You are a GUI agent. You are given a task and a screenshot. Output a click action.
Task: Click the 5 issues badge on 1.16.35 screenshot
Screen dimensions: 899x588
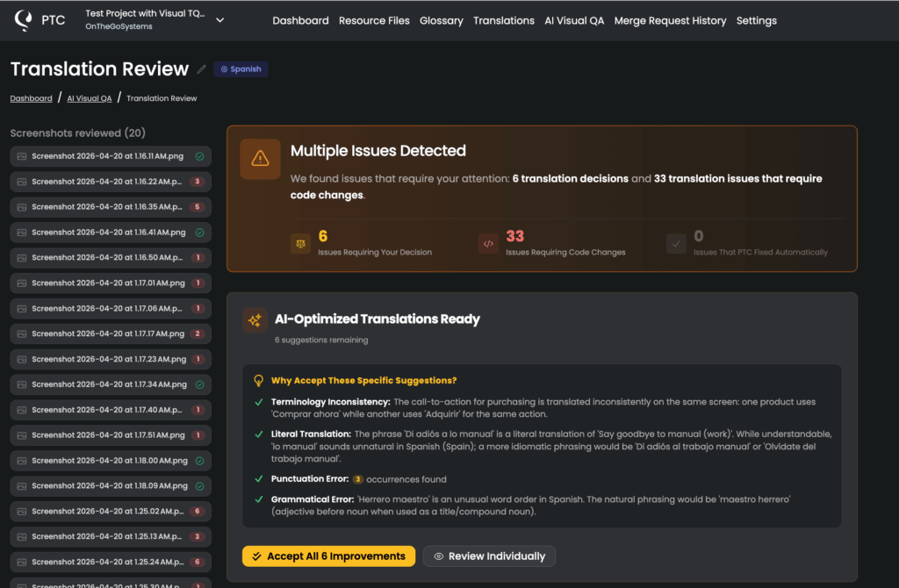tap(198, 207)
